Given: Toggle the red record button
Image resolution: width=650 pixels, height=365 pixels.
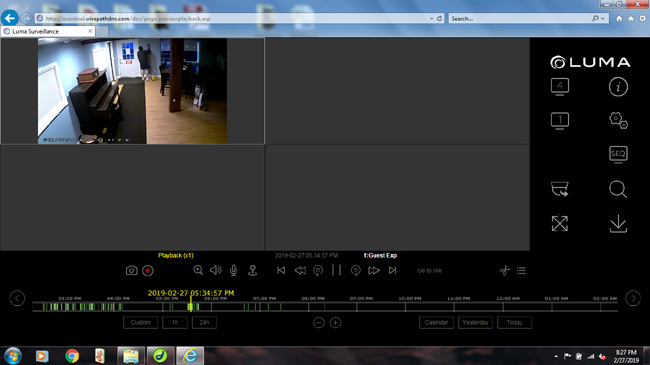Looking at the screenshot, I should (148, 270).
